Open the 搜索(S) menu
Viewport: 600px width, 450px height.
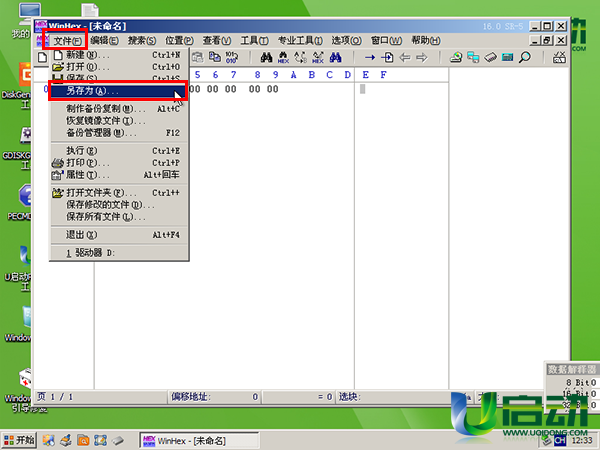coord(142,41)
